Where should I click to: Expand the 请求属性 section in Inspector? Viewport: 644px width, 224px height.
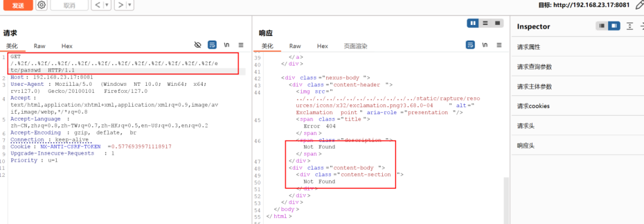(577, 47)
